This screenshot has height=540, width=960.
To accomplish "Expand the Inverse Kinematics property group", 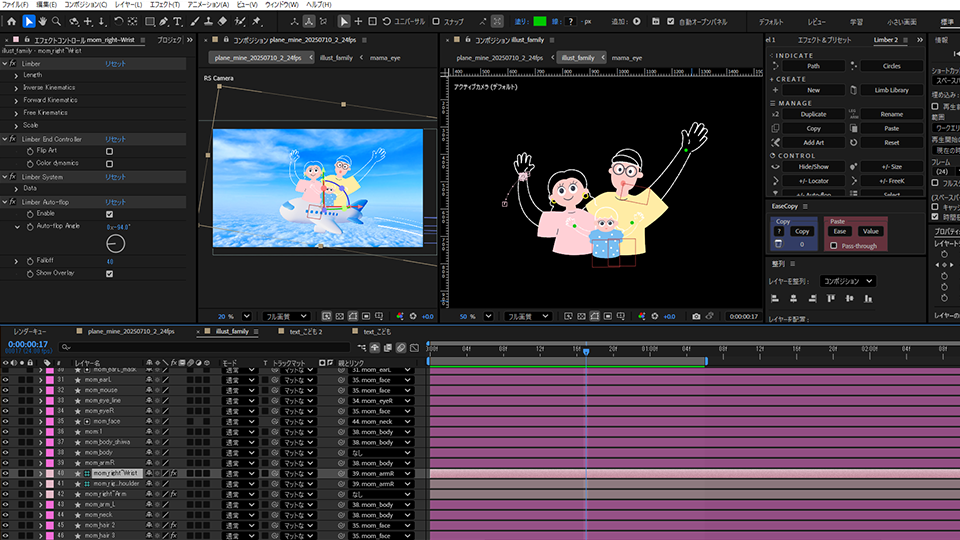I will coord(17,88).
